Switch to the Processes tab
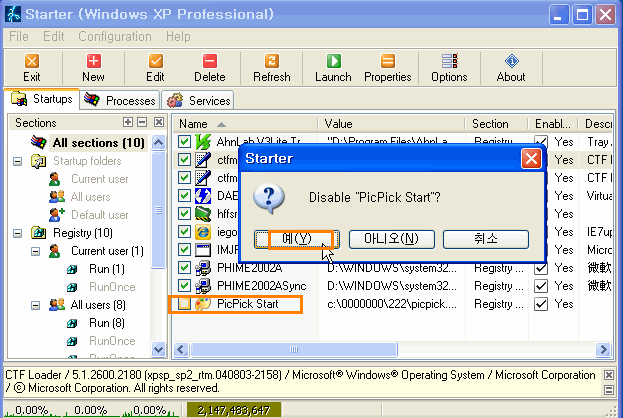 [120, 100]
